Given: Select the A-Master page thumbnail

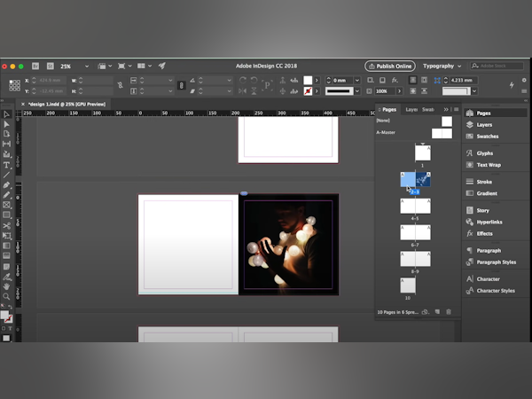Looking at the screenshot, I should click(x=442, y=133).
